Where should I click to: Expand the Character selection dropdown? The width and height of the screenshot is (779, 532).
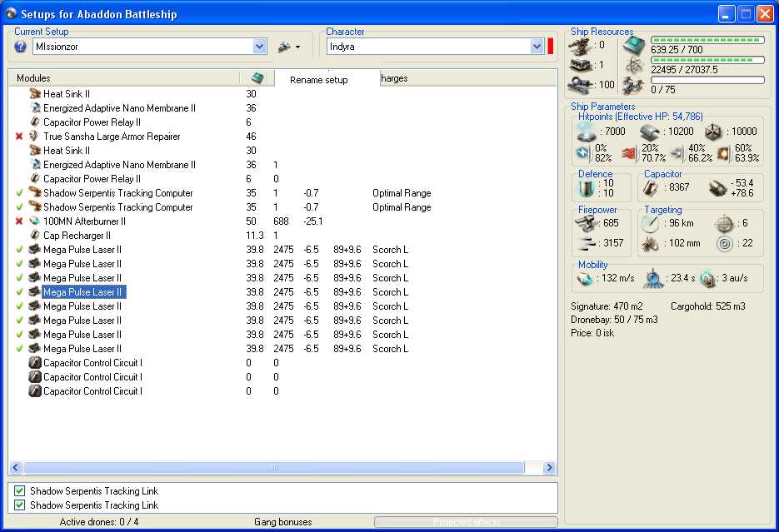coord(537,47)
